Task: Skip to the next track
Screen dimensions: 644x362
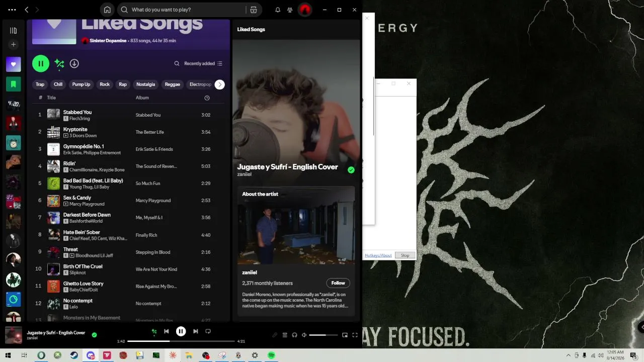Action: click(195, 331)
